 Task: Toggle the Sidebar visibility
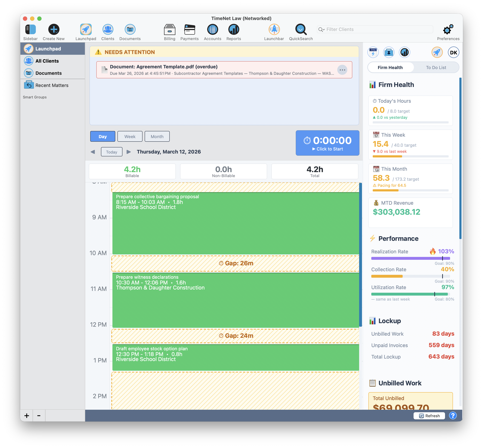(31, 29)
